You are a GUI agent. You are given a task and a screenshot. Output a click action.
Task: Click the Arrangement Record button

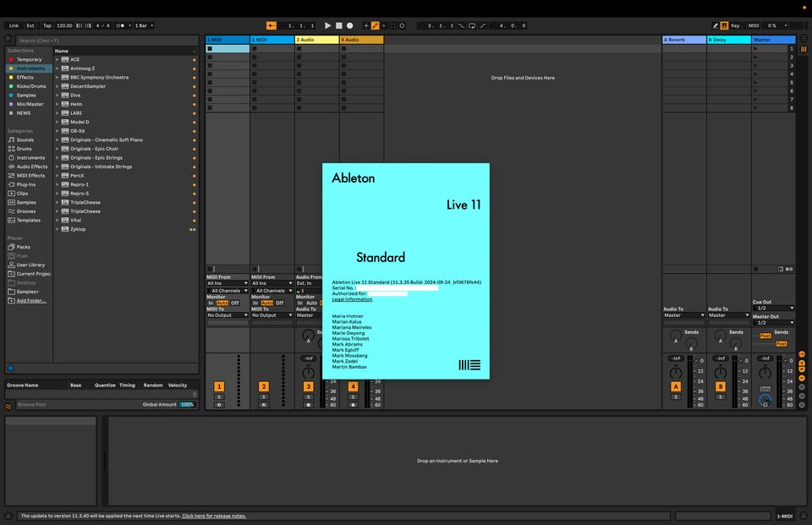tap(349, 26)
